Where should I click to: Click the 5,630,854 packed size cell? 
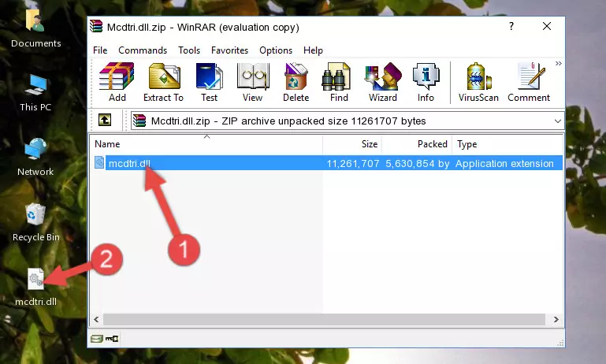pos(418,163)
